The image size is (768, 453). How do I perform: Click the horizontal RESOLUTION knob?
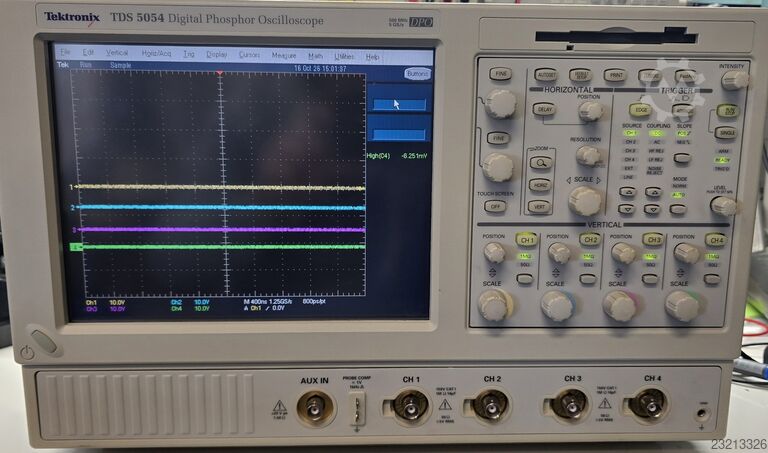coord(588,156)
